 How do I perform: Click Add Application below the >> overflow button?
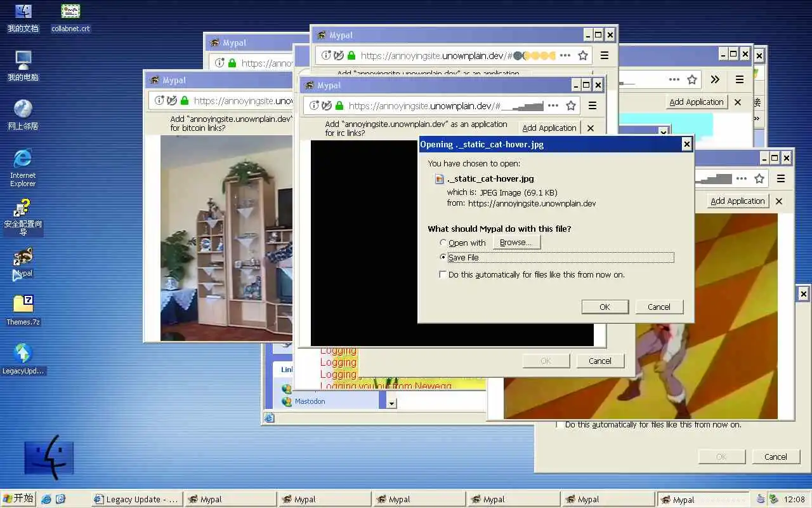pyautogui.click(x=697, y=102)
